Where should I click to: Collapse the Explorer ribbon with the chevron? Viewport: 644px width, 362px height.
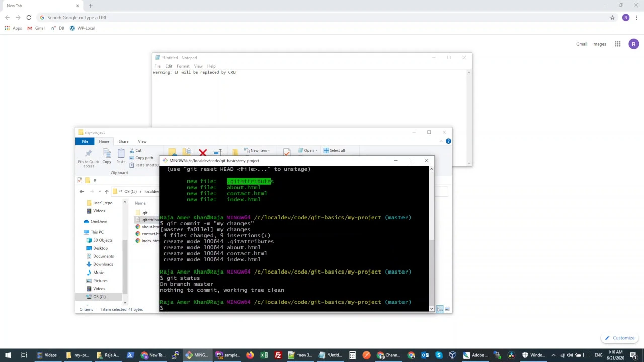pos(441,141)
